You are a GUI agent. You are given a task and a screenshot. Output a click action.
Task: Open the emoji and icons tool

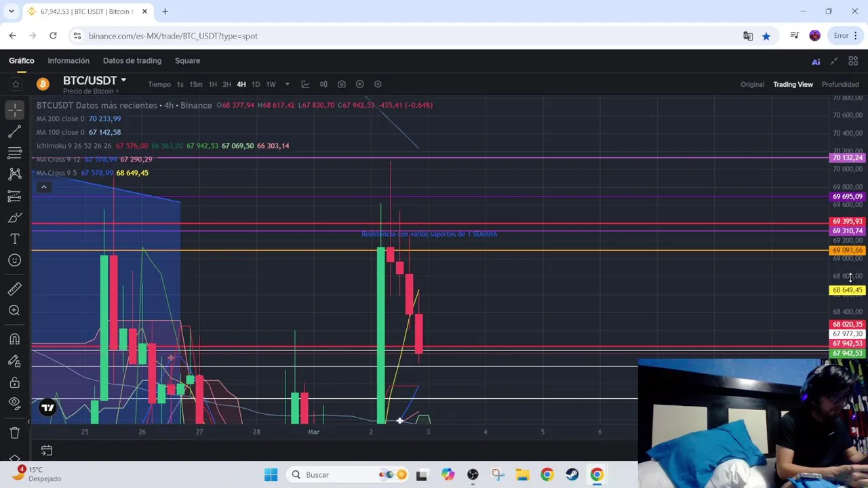tap(14, 260)
